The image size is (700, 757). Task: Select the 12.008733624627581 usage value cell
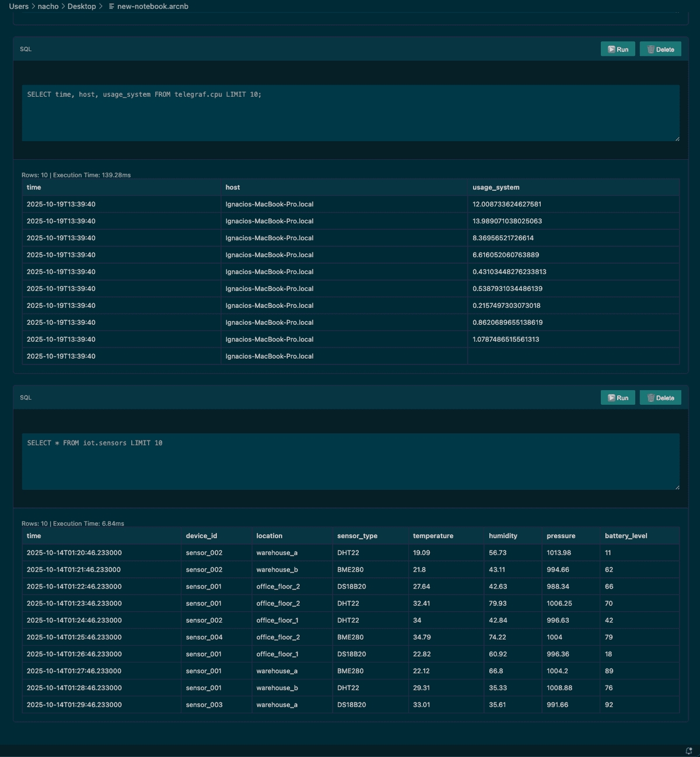pyautogui.click(x=507, y=204)
